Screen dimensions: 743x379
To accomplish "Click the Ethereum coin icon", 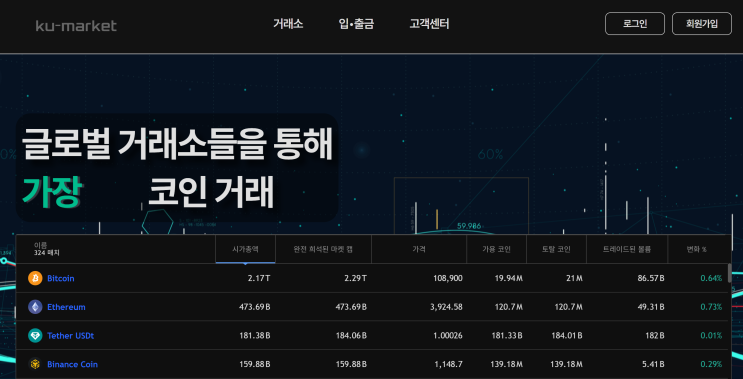I will point(35,307).
